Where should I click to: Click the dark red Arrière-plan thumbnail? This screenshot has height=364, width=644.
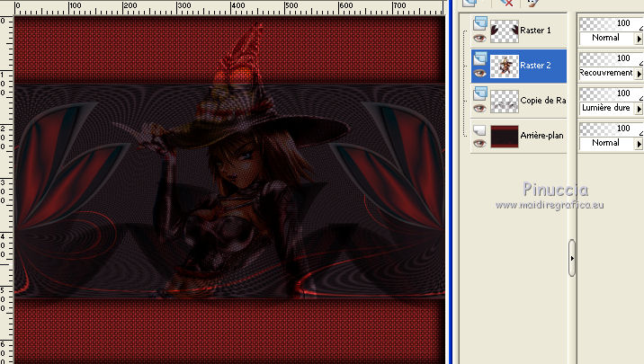[505, 137]
